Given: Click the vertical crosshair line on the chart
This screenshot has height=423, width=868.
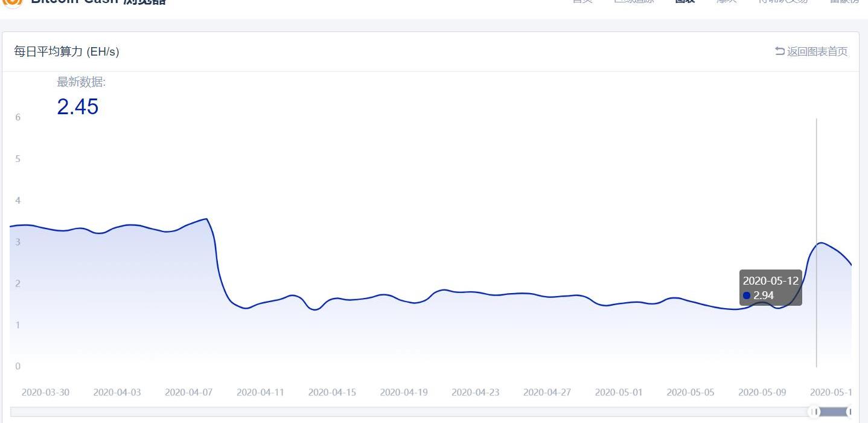Looking at the screenshot, I should (817, 181).
